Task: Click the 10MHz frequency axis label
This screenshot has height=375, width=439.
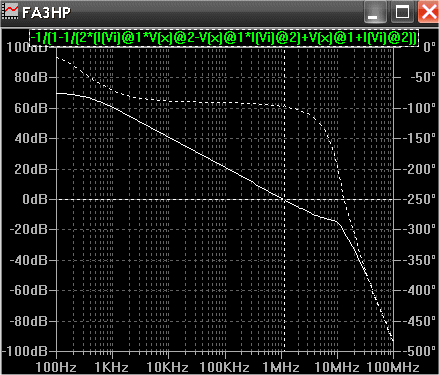Action: pyautogui.click(x=337, y=367)
